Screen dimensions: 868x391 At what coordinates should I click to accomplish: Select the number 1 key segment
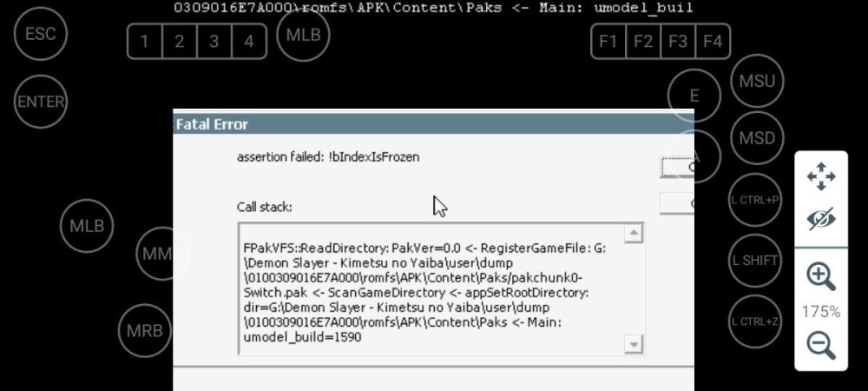pos(145,42)
